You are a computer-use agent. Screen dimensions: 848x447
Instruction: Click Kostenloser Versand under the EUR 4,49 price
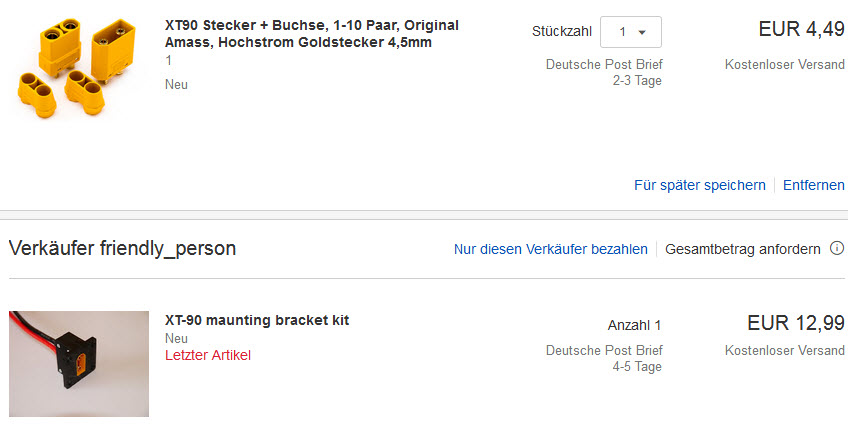(x=785, y=65)
